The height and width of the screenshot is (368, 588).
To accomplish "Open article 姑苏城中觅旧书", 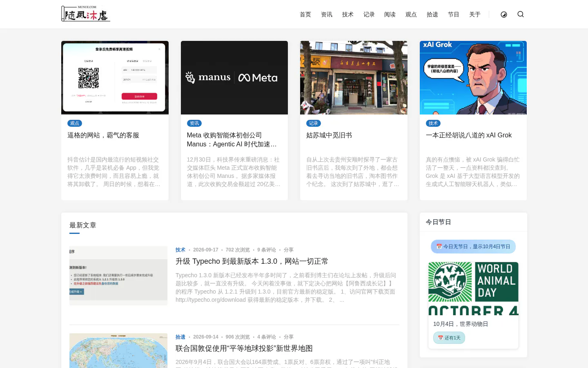I will (x=329, y=135).
